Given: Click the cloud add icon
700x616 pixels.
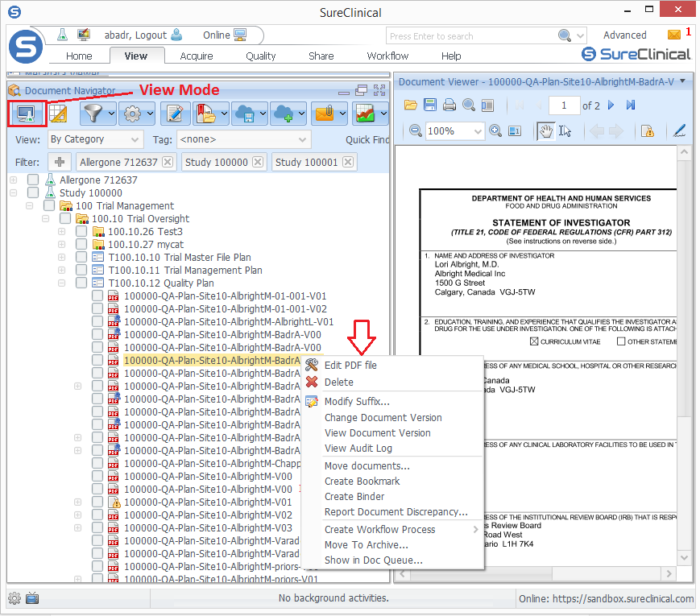Looking at the screenshot, I should [284, 114].
